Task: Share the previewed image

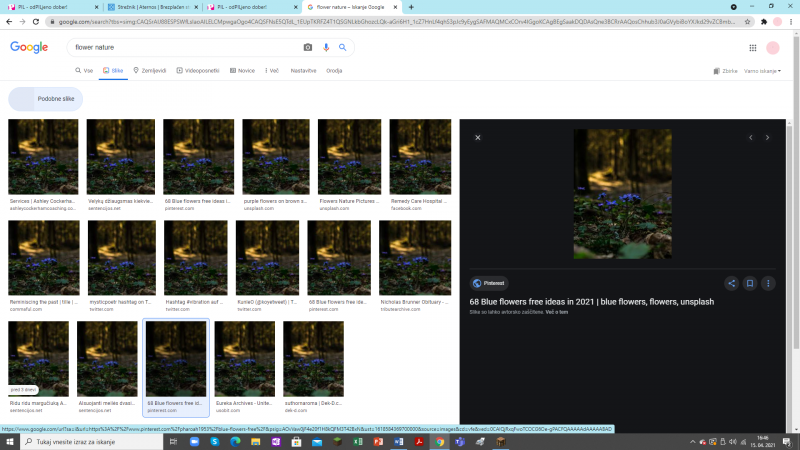Action: click(732, 283)
